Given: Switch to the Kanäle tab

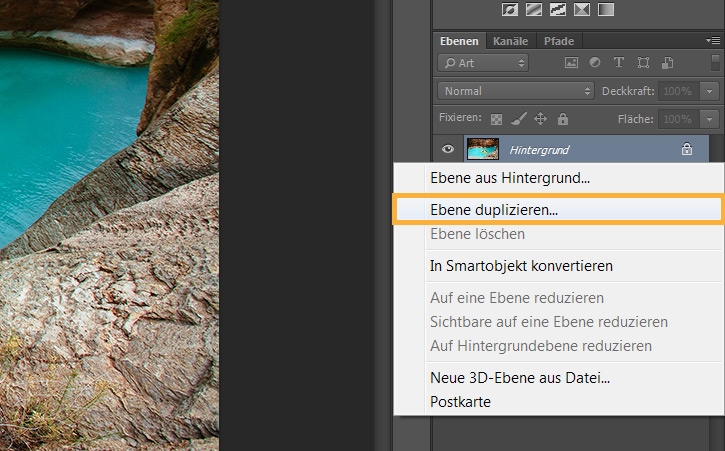Looking at the screenshot, I should [510, 41].
